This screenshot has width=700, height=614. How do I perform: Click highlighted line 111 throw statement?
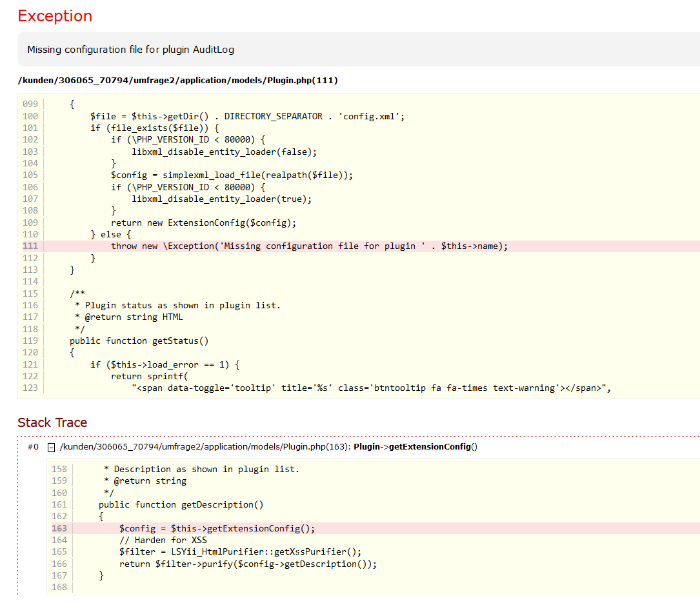309,246
